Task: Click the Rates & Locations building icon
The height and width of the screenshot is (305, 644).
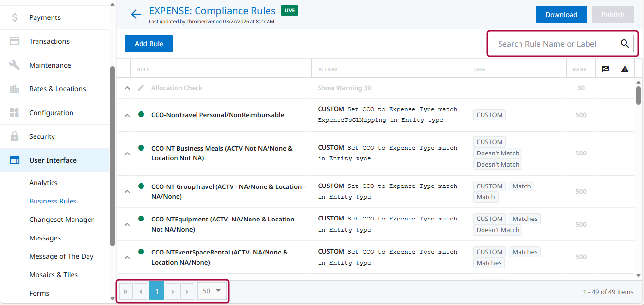Action: [15, 89]
